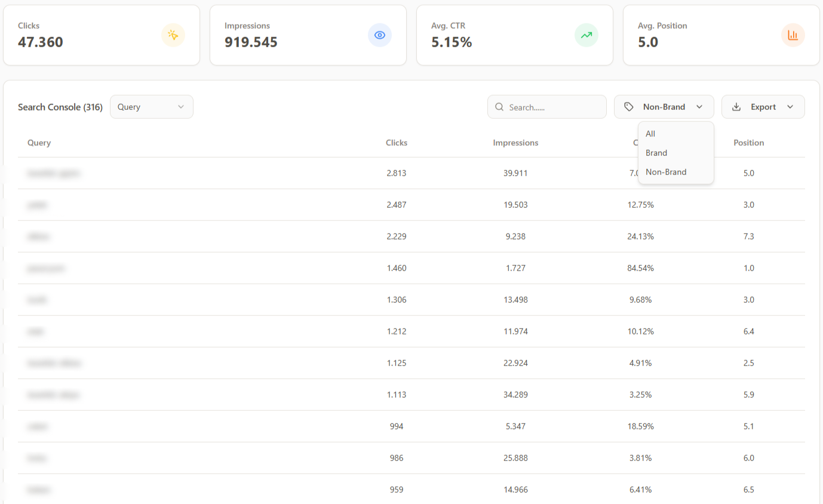
Task: Sort table by Impressions column header
Action: pos(515,143)
